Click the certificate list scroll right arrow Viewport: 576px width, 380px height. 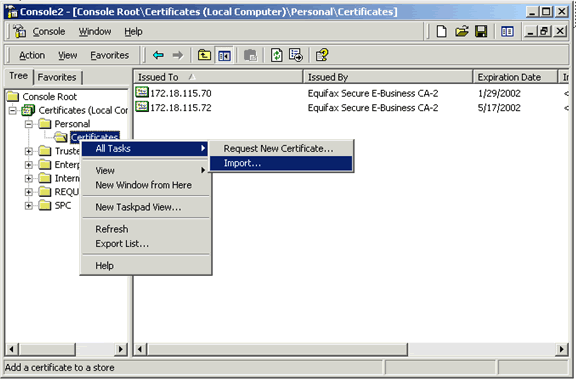point(561,349)
